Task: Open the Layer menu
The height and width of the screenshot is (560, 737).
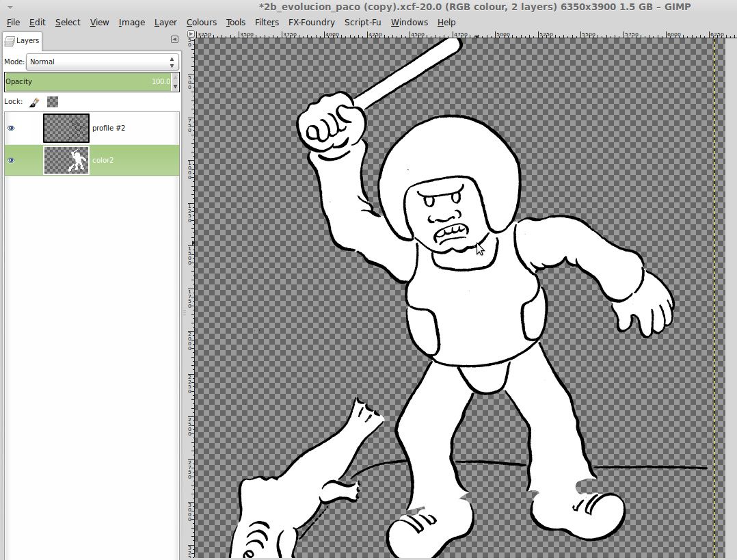Action: 165,22
